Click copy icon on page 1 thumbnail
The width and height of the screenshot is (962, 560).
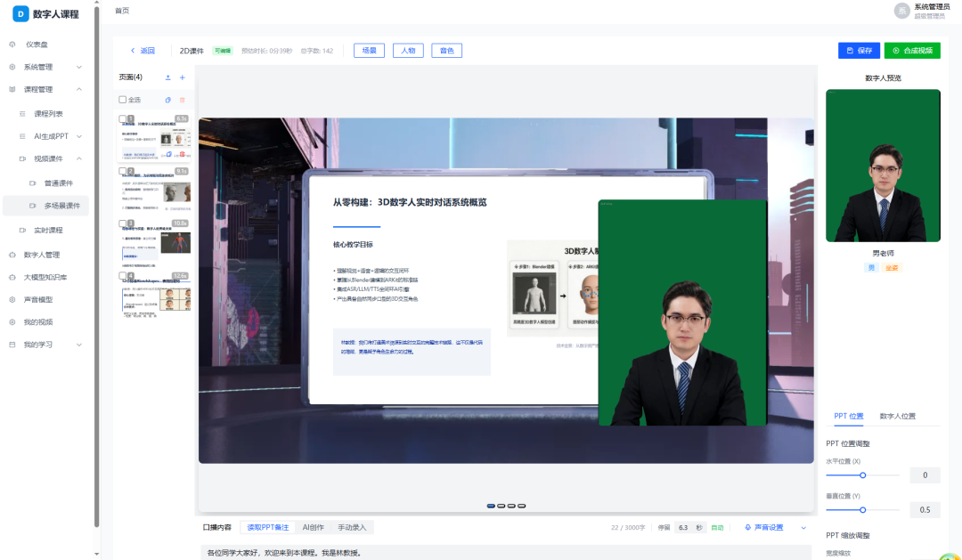[169, 155]
